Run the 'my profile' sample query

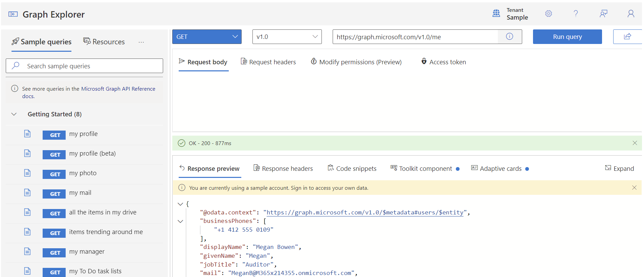pos(84,135)
